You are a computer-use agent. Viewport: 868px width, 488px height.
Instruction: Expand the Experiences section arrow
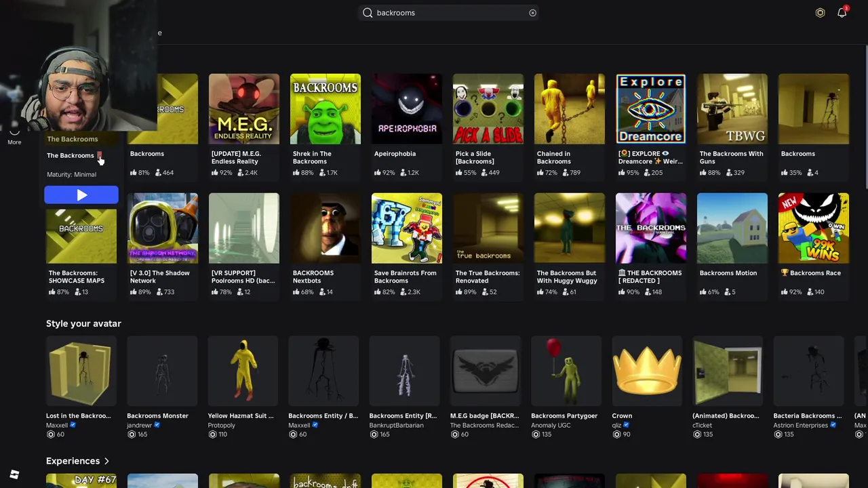106,462
